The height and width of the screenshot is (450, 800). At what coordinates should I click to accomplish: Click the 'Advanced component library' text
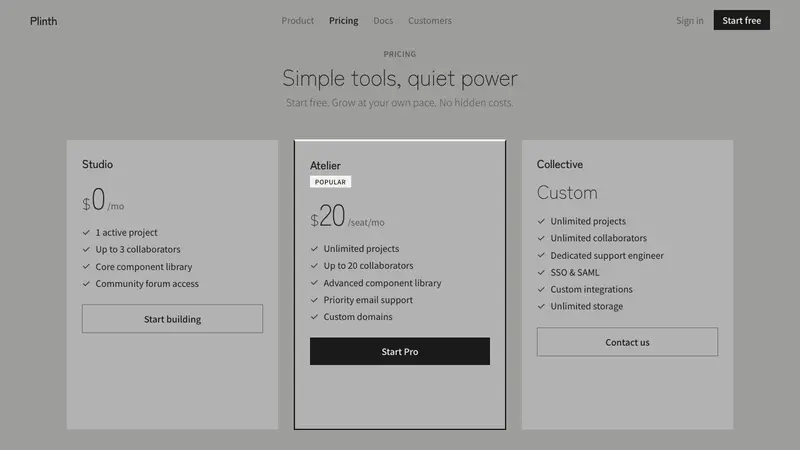click(382, 283)
